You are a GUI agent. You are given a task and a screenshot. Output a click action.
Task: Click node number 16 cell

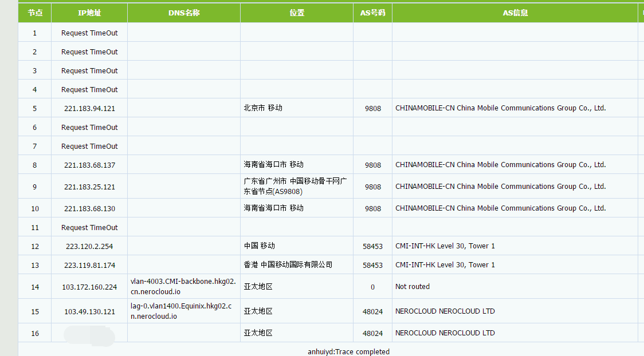coord(35,333)
